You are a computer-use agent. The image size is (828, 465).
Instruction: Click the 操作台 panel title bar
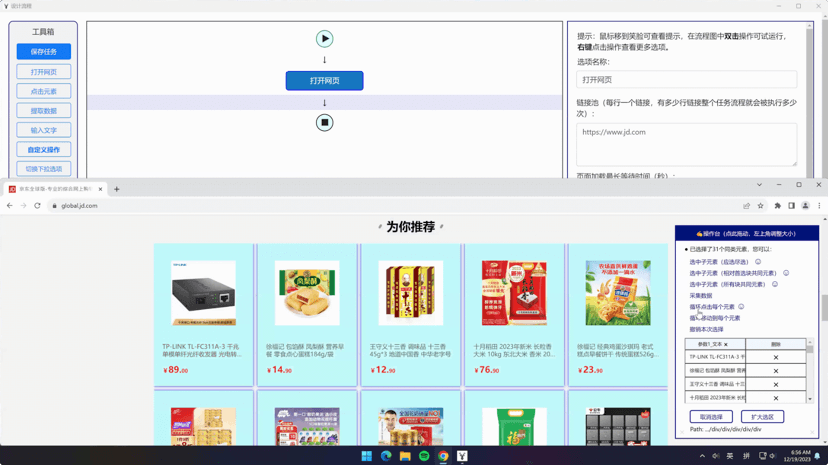point(747,233)
